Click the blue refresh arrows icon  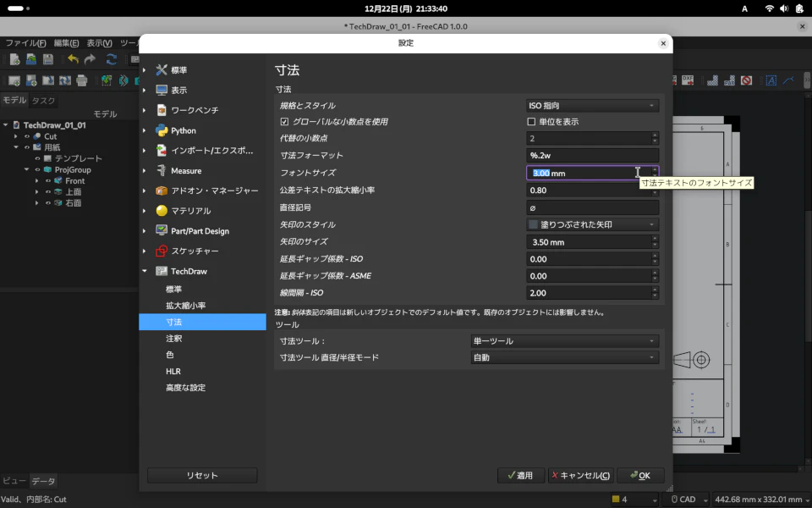pyautogui.click(x=112, y=59)
